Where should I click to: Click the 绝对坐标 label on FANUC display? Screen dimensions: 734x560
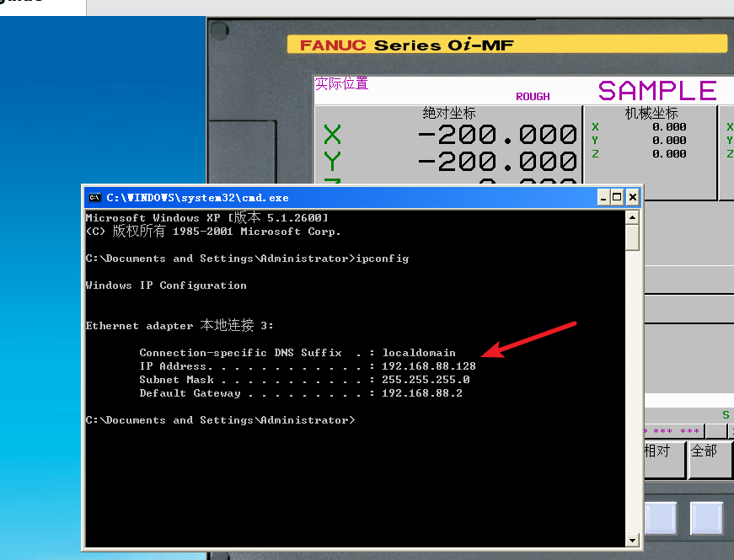449,113
